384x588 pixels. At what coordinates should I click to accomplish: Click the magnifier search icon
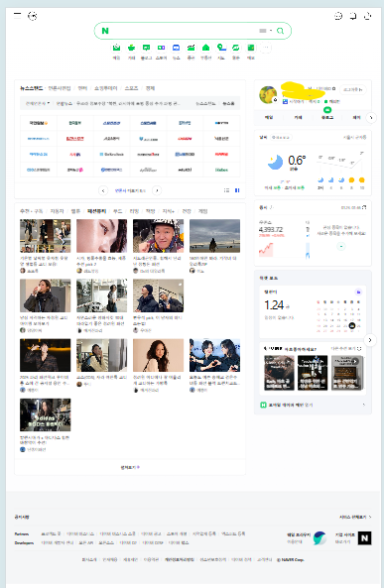(280, 31)
